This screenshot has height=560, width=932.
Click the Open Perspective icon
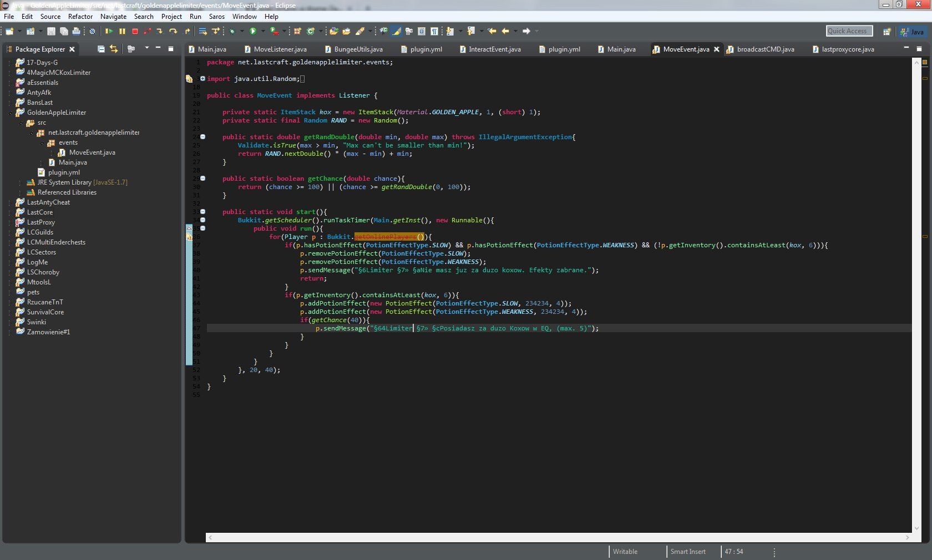click(887, 32)
